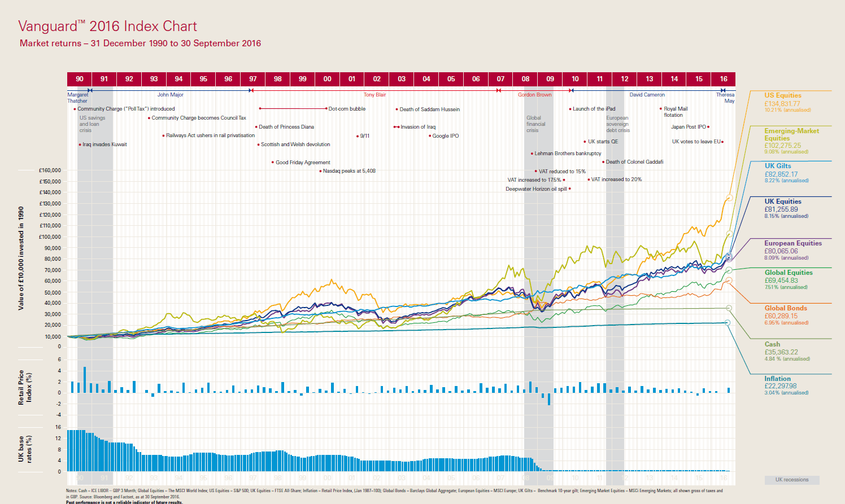Click the Inflation line's end circle marker
Image resolution: width=845 pixels, height=504 pixels.
[728, 323]
